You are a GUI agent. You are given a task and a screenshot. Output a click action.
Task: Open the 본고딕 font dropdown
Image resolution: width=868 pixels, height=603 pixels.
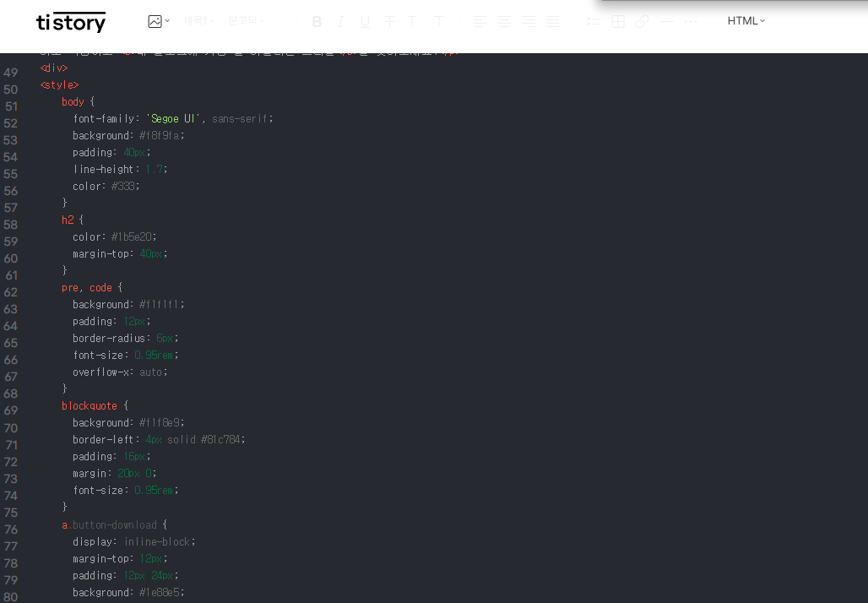pyautogui.click(x=245, y=20)
